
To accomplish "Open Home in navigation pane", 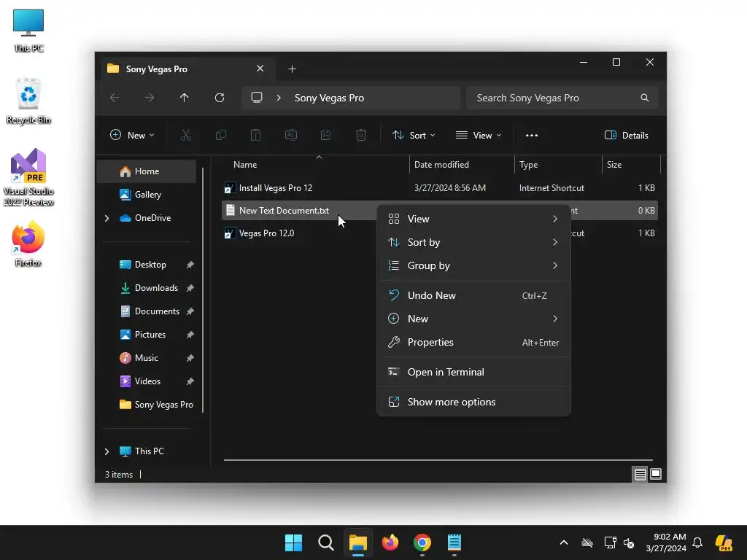I will tap(147, 171).
